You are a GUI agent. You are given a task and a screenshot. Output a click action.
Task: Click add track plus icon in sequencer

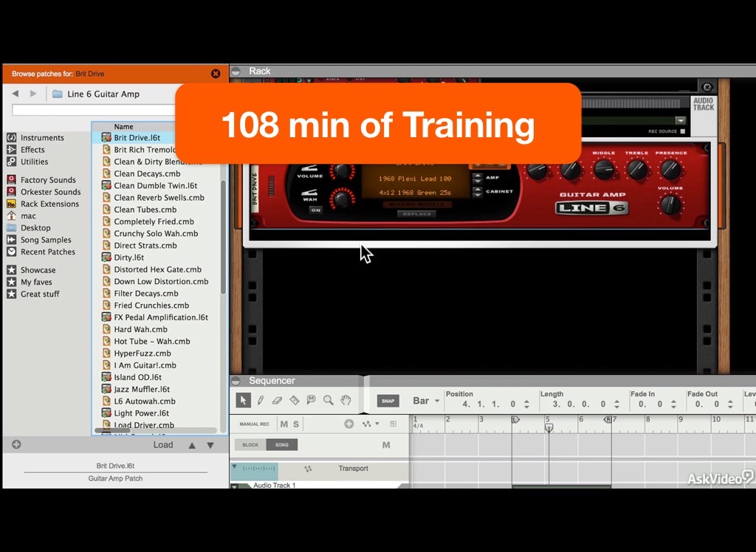pyautogui.click(x=349, y=424)
